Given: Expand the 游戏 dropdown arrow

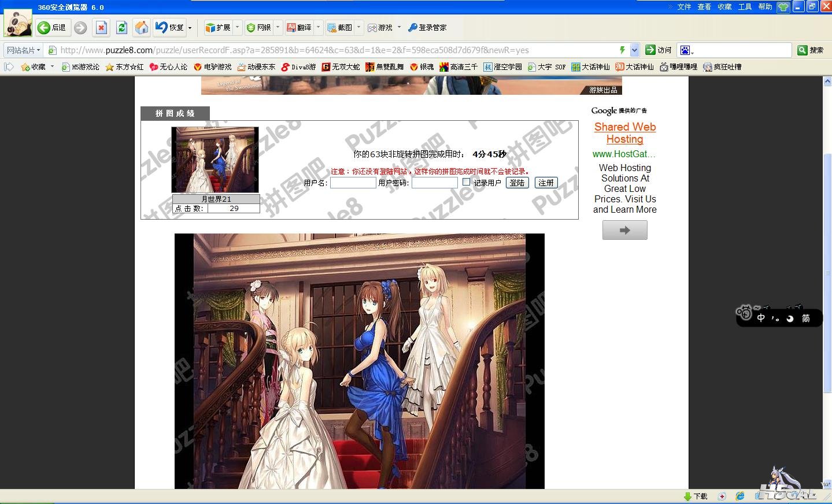Looking at the screenshot, I should coord(399,27).
